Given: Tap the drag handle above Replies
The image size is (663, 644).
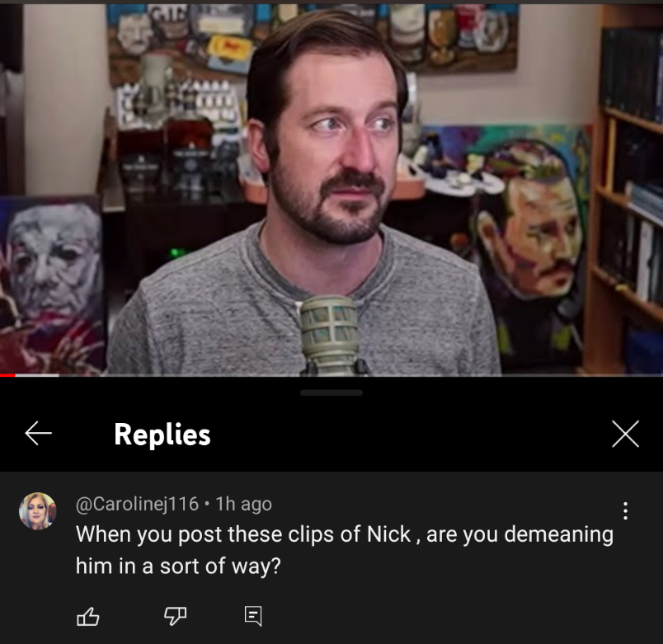Looking at the screenshot, I should tap(331, 393).
